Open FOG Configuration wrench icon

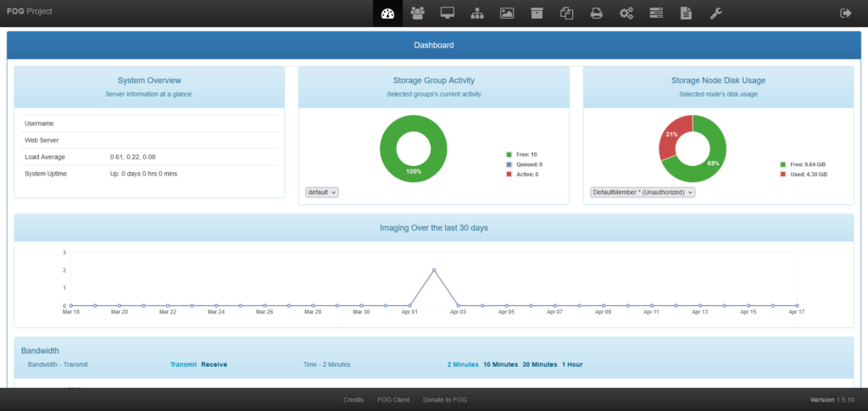point(715,13)
